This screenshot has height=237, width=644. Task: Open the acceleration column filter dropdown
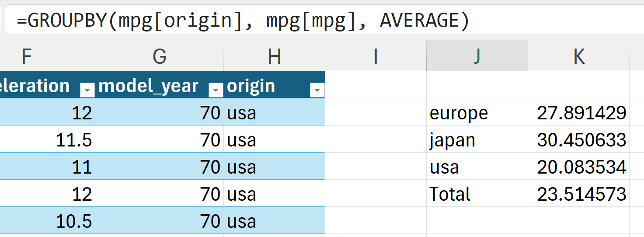(87, 90)
